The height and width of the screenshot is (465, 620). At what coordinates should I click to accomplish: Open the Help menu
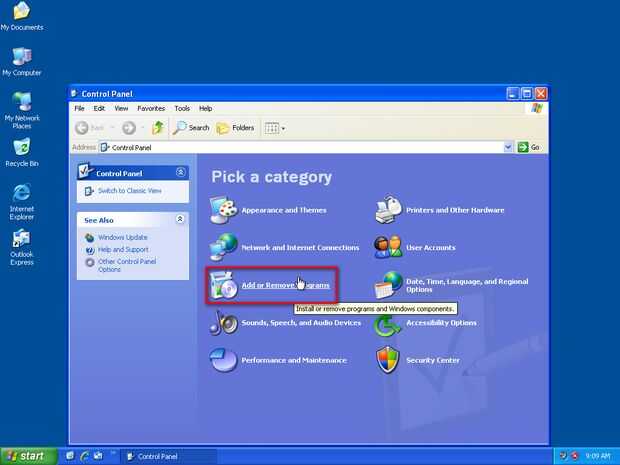(206, 108)
